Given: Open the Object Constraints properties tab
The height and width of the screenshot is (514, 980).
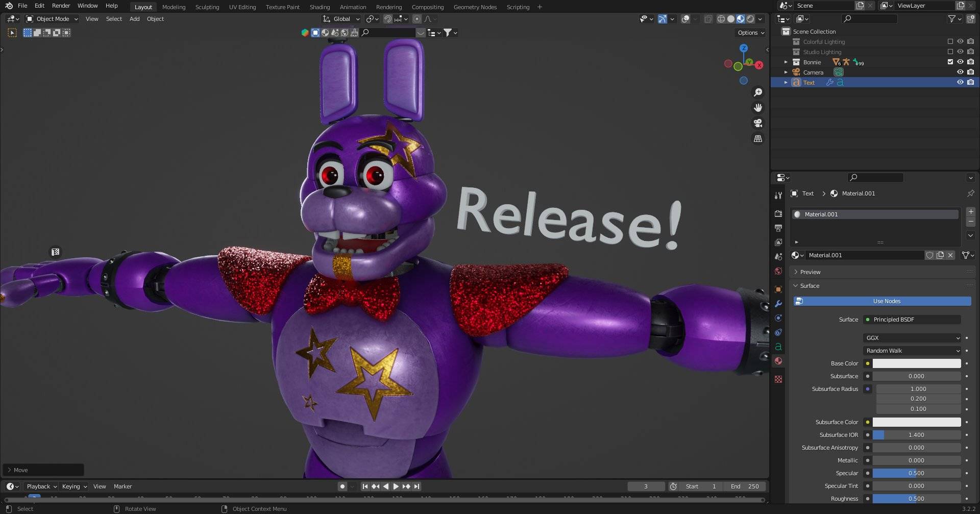Looking at the screenshot, I should coord(778,332).
